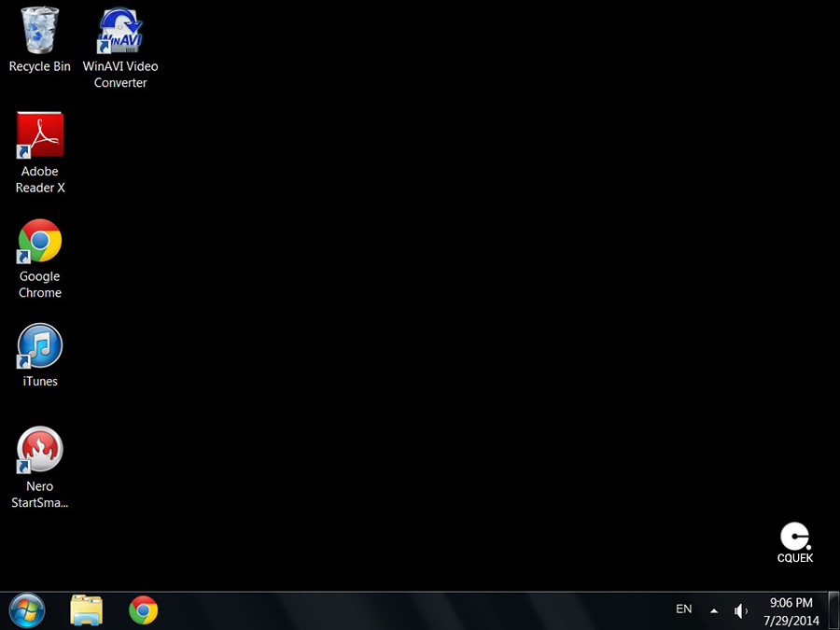
Task: Open the EN language bar indicator
Action: click(x=683, y=609)
